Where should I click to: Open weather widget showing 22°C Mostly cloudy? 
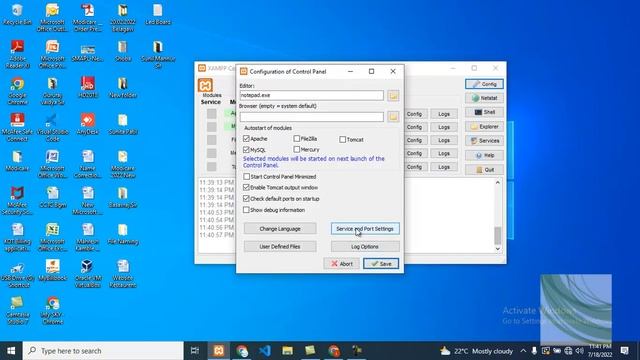pyautogui.click(x=476, y=351)
